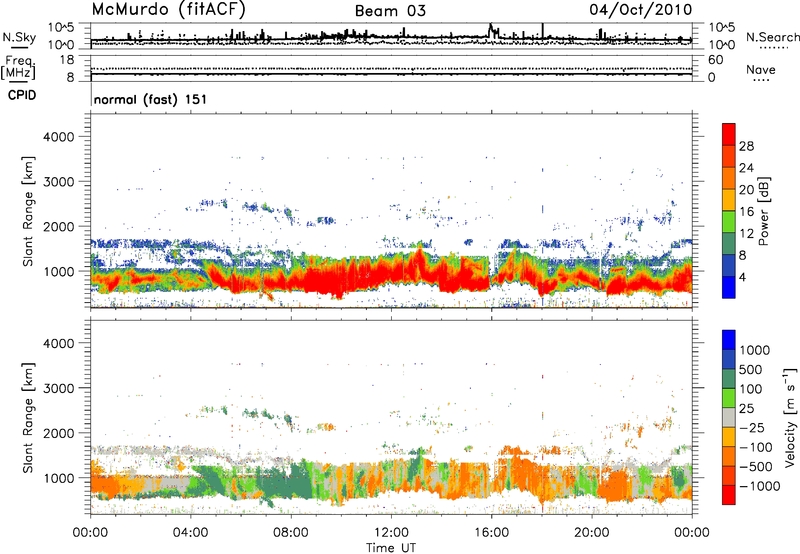Click the '-1000' velocity colorbar tick value
Image resolution: width=800 pixels, height=554 pixels.
759,486
